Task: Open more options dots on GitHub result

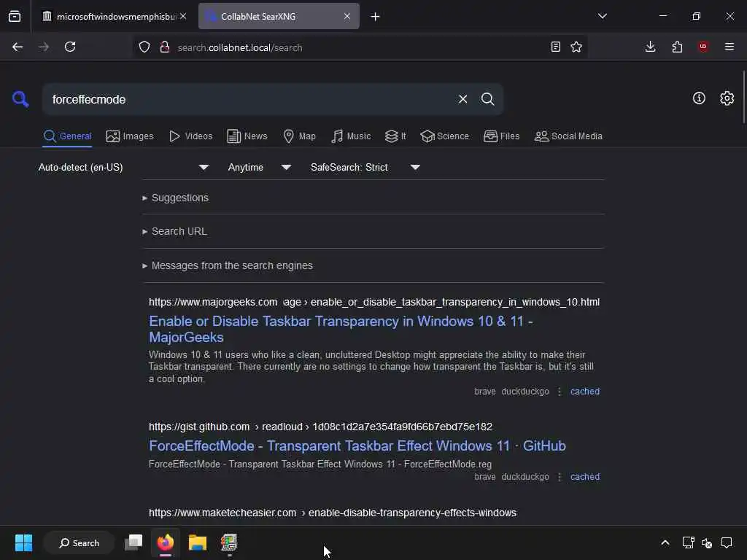Action: (x=560, y=477)
